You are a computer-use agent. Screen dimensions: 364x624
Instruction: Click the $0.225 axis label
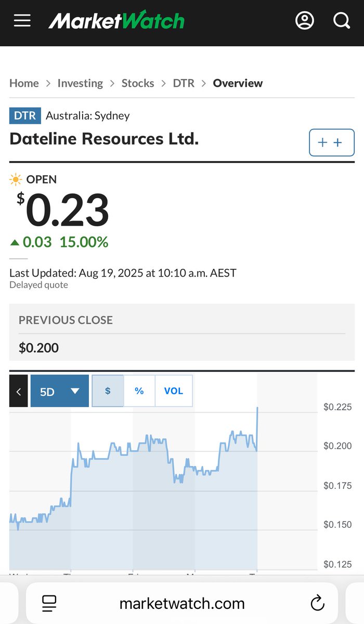tap(337, 407)
